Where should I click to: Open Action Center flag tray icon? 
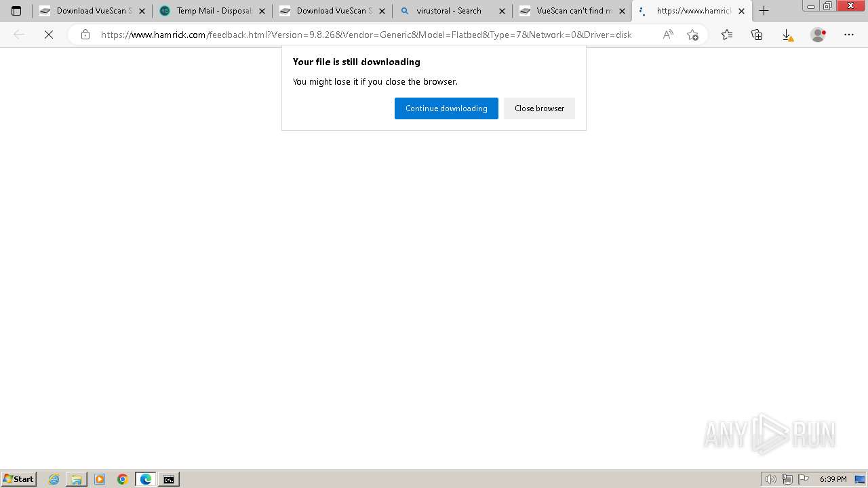coord(804,479)
